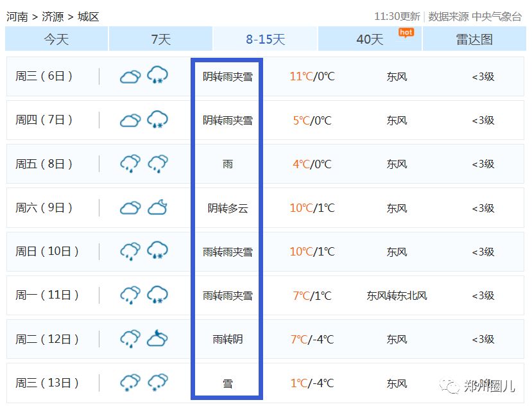Open the 7天 forecast tab
Image resolution: width=532 pixels, height=409 pixels.
click(x=160, y=39)
